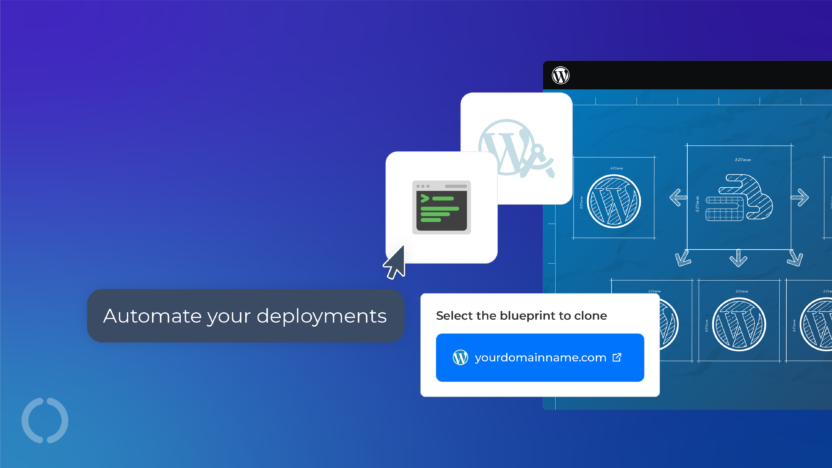The image size is (832, 468).
Task: Select the cloud blueprint diagram icon
Action: coord(738,196)
